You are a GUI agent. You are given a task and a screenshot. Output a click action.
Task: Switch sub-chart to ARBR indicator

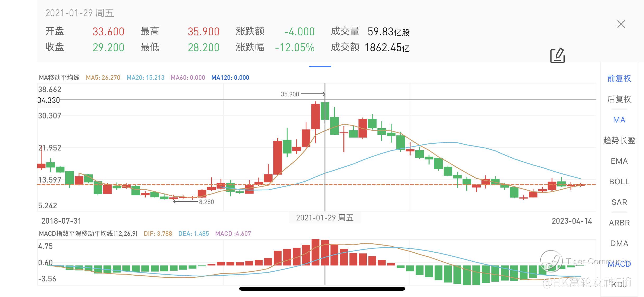click(619, 223)
